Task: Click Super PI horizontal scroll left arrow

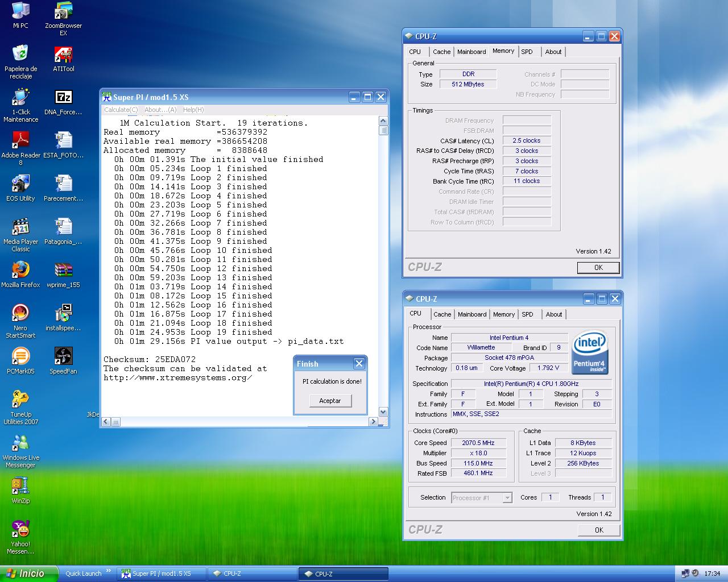Action: coord(105,422)
